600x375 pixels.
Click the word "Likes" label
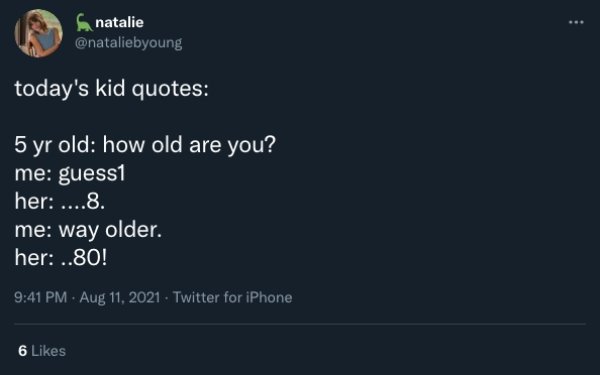pyautogui.click(x=49, y=351)
